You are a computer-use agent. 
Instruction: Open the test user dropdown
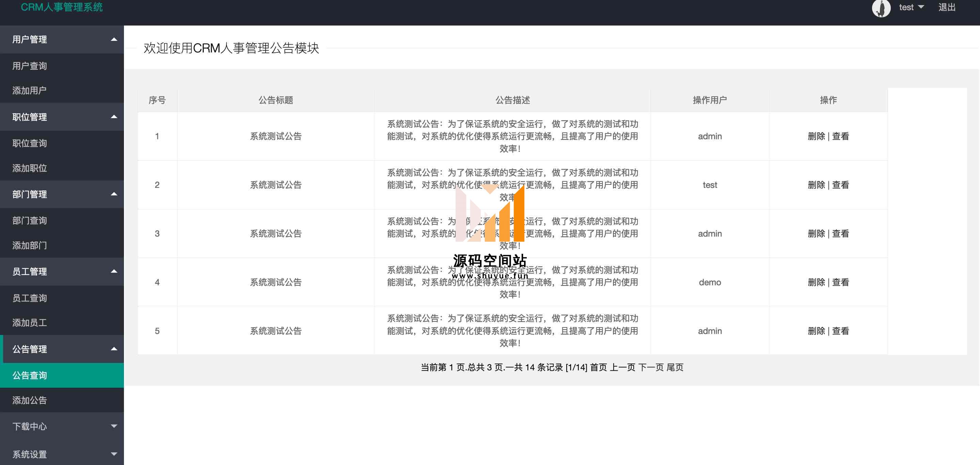[x=911, y=7]
